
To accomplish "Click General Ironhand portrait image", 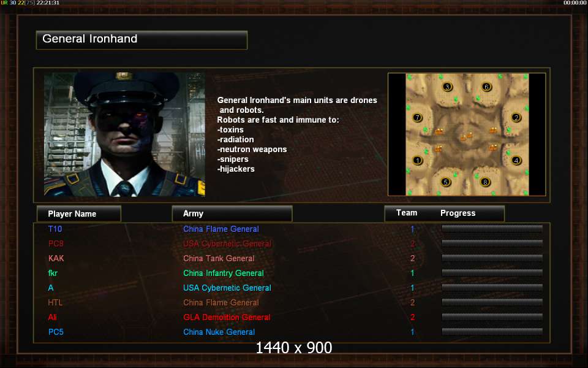I will pyautogui.click(x=124, y=134).
